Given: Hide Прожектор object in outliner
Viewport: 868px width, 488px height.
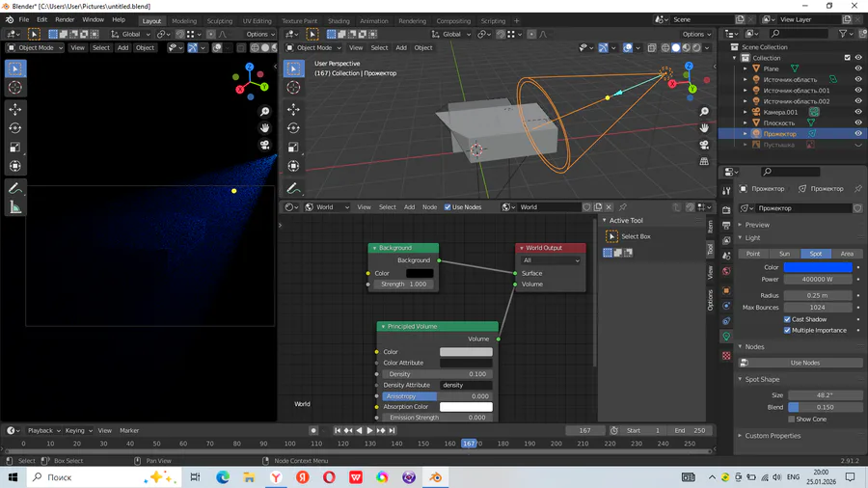Looking at the screenshot, I should [x=858, y=134].
